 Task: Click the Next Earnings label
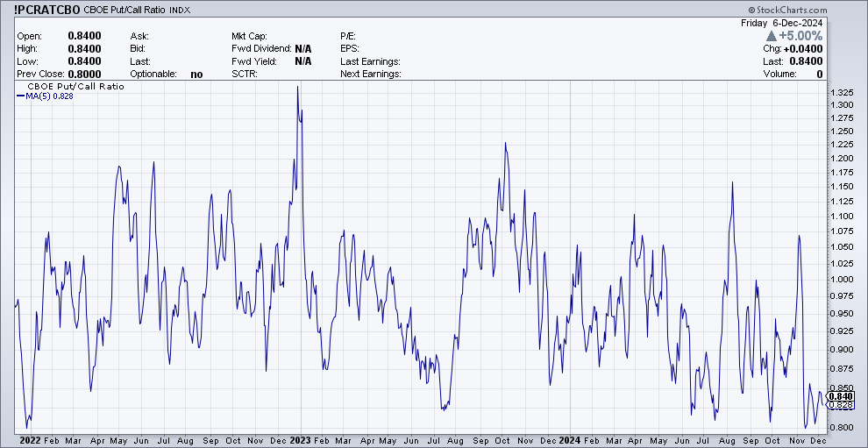371,75
